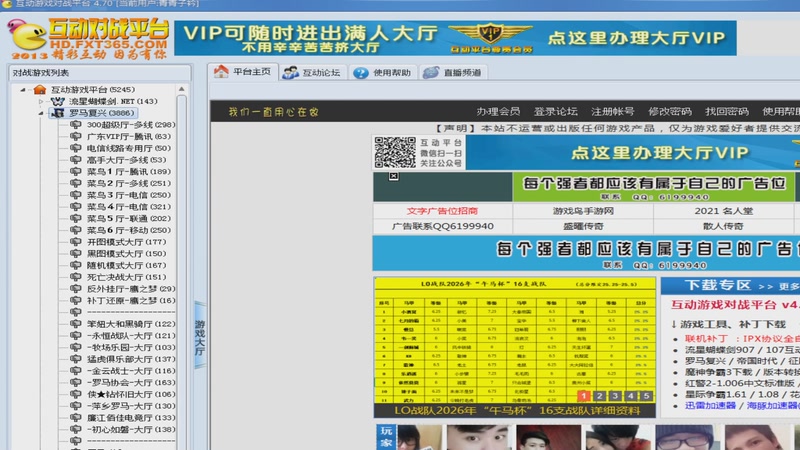
Task: Click the game icon beside 罗马复兴
Action: 58,113
